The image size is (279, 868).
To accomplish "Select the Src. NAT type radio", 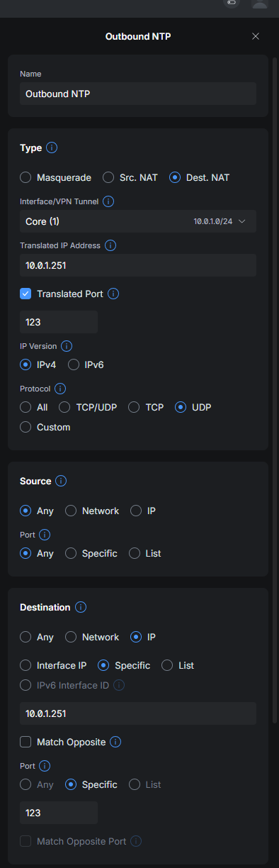I will pos(108,177).
